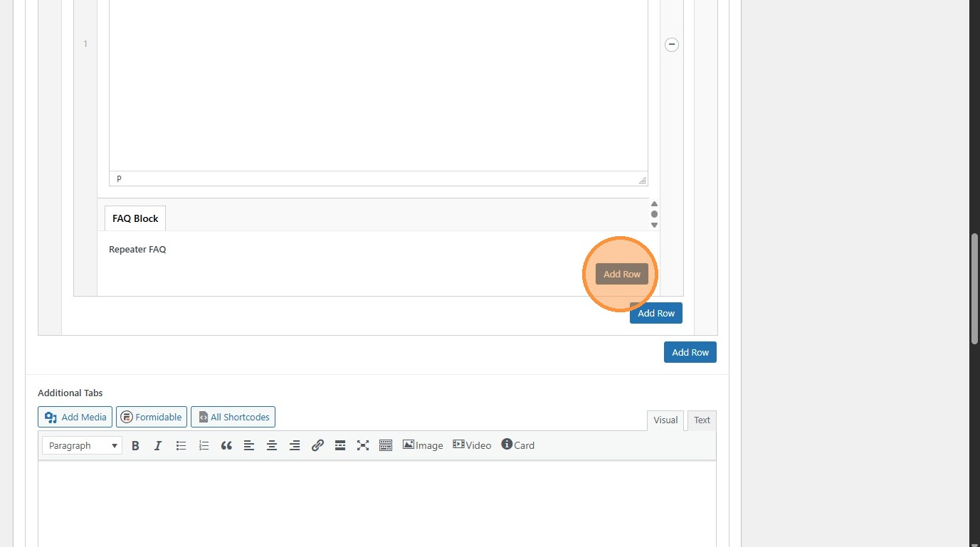Open the Insert/edit link tool

317,445
